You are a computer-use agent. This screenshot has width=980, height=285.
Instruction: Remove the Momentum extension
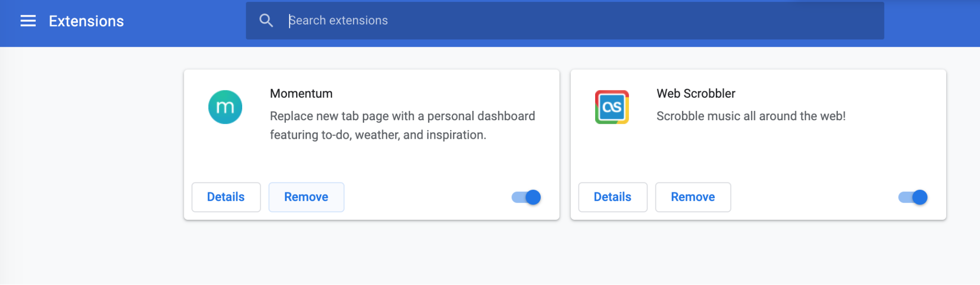(306, 197)
